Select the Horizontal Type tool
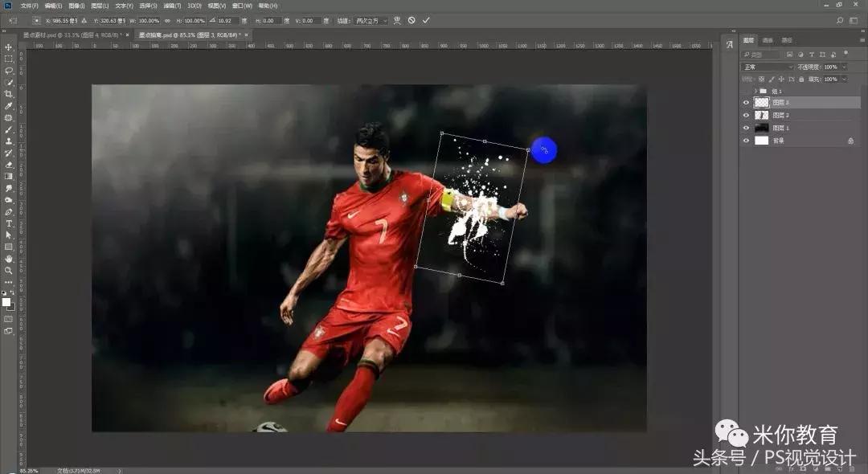Viewport: 868px width, 474px height. (8, 223)
